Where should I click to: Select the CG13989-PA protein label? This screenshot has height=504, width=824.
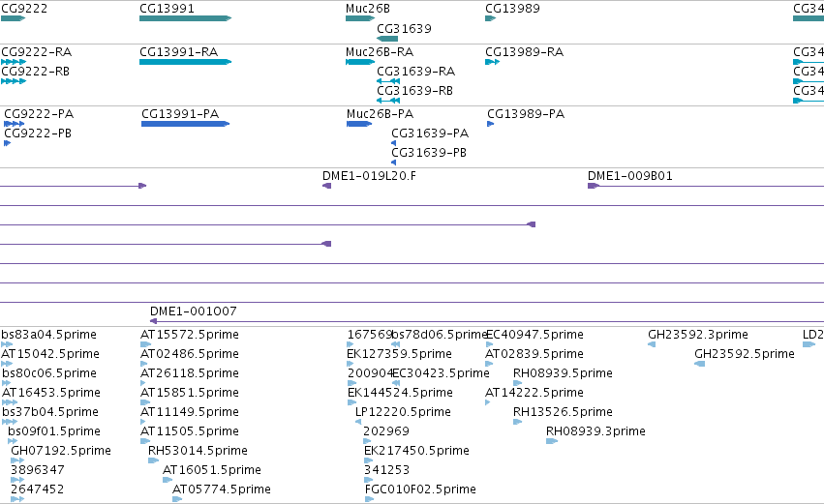[526, 114]
